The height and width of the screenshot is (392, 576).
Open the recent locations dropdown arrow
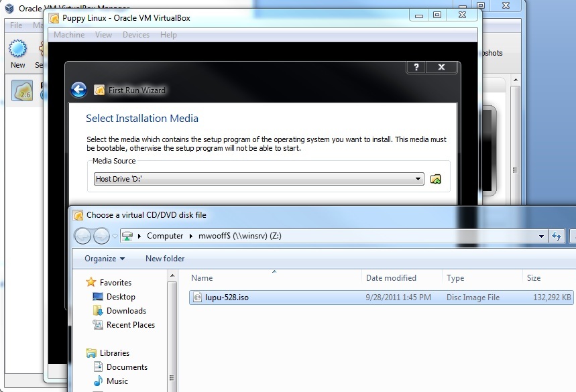click(x=115, y=236)
